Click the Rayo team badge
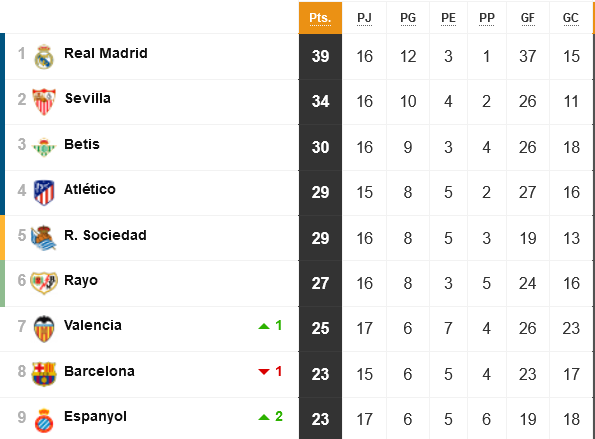 click(44, 283)
